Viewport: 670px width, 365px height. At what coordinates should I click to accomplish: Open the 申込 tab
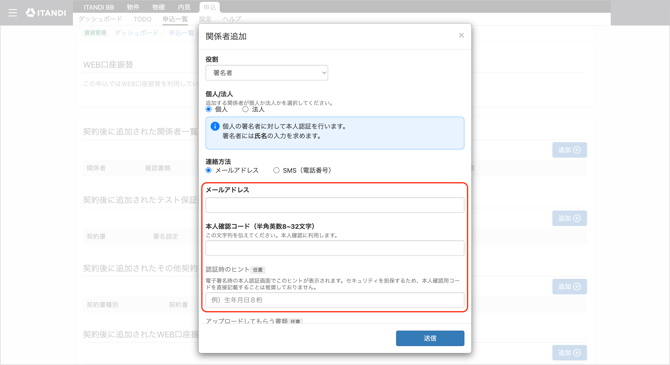[209, 7]
